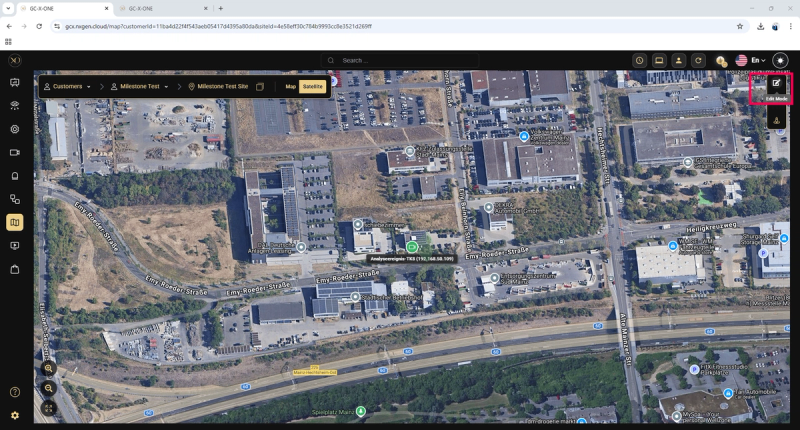Open the alarm bell icon in sidebar
Screen dimensions: 800x430
pyautogui.click(x=15, y=176)
